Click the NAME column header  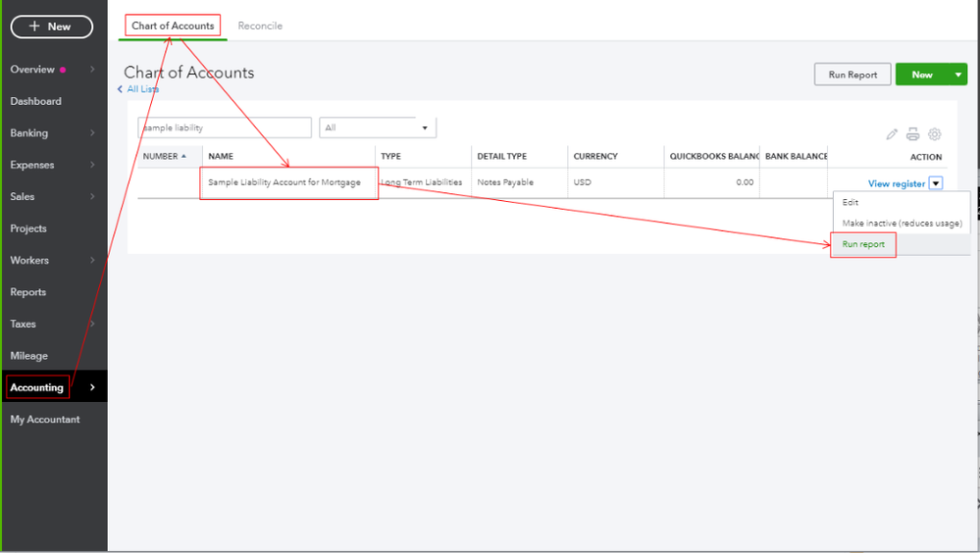coord(221,156)
